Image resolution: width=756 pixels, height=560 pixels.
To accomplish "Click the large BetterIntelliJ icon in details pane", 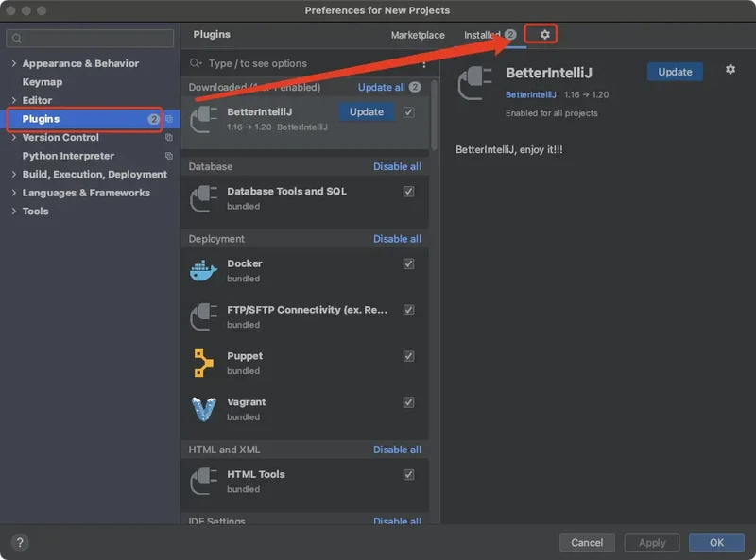I will pos(475,83).
